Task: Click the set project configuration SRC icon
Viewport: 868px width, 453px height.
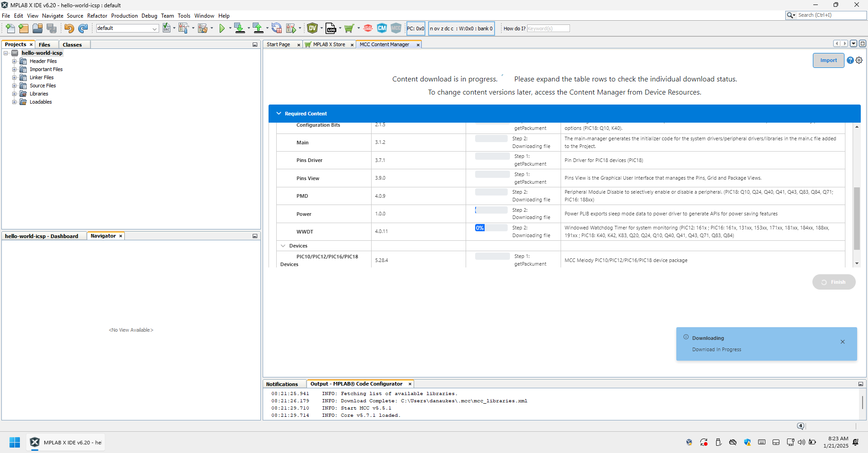Action: click(x=166, y=29)
